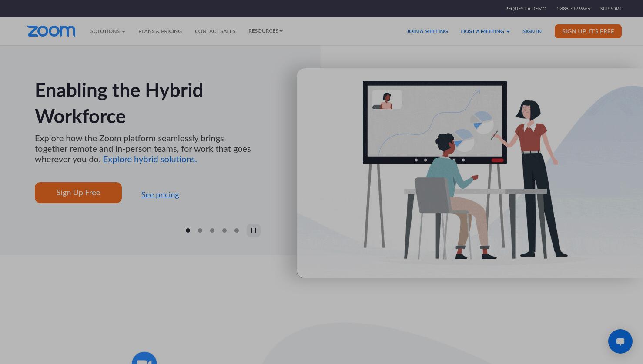Click Join a Meeting
643x364 pixels.
427,31
